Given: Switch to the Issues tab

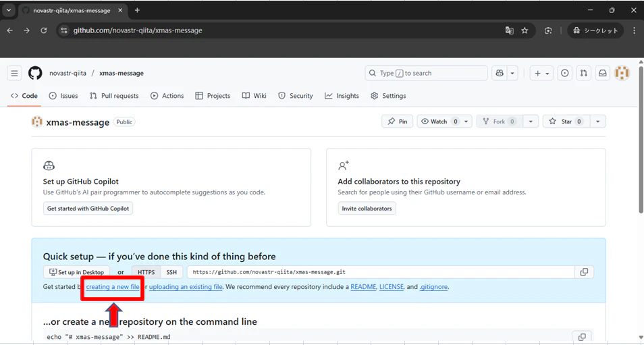Looking at the screenshot, I should [x=63, y=96].
